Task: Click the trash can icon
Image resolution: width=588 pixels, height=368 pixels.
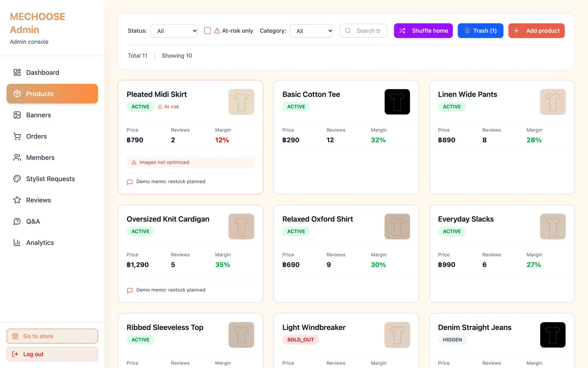Action: (467, 31)
